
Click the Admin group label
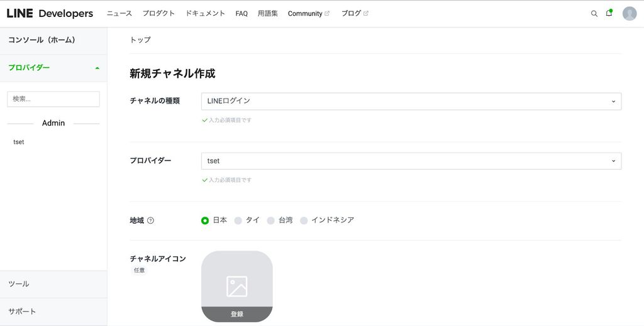tap(53, 123)
